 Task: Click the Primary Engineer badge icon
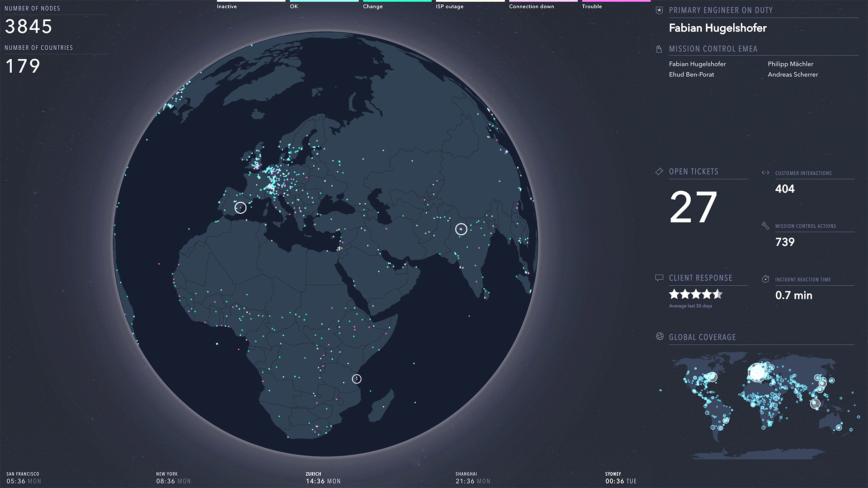point(659,10)
